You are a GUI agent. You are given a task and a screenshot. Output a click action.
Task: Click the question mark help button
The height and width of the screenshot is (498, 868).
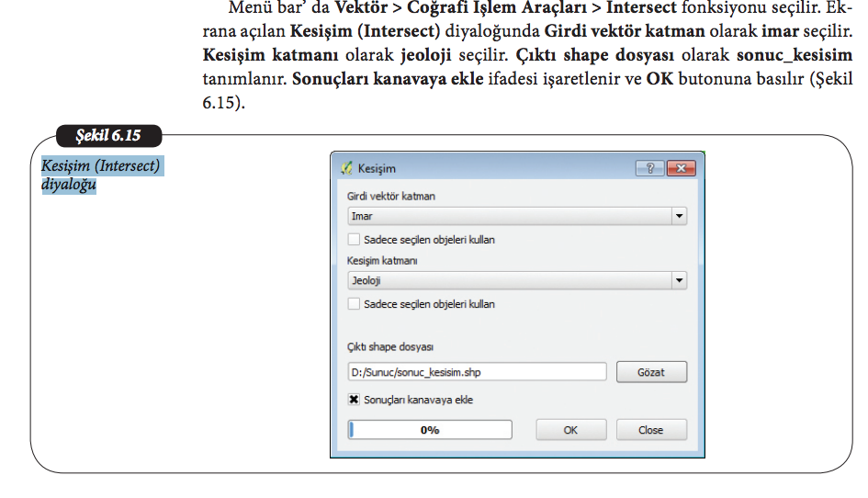pyautogui.click(x=649, y=169)
